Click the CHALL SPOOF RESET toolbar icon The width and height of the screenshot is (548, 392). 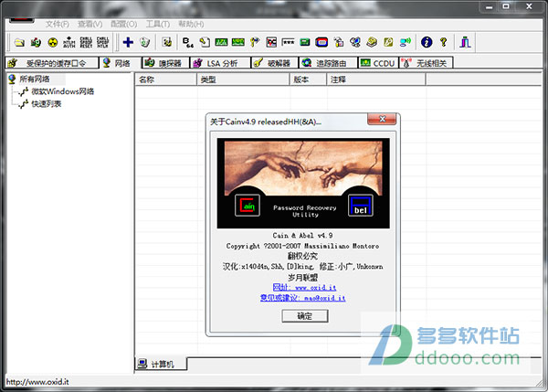86,42
